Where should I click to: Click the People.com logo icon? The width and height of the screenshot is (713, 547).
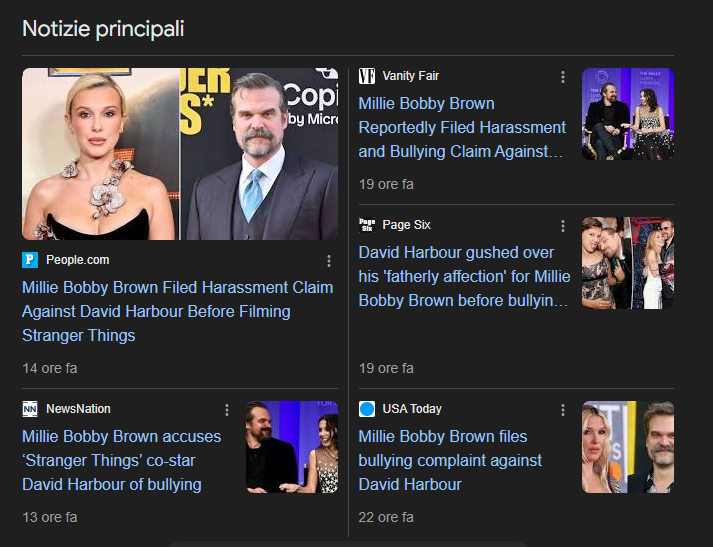(x=30, y=260)
